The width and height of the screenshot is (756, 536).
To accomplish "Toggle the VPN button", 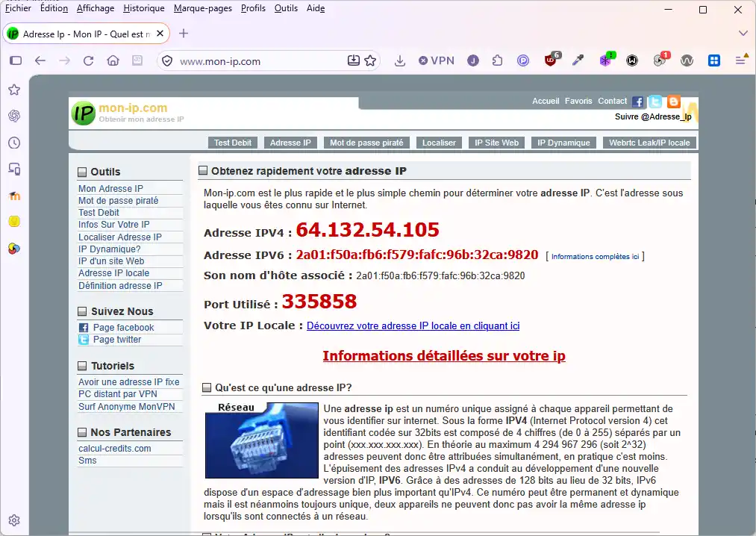I will tap(437, 60).
